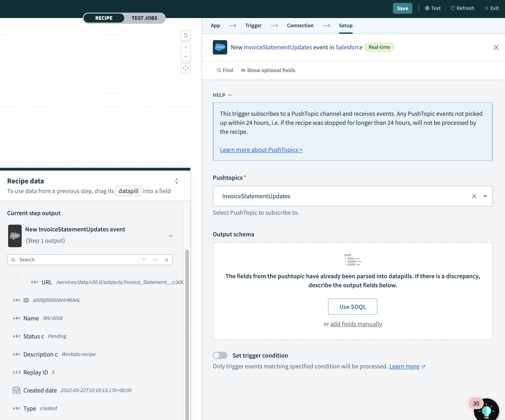Viewport: 505px width, 420px height.
Task: Go to the Trigger step tab
Action: pos(253,25)
